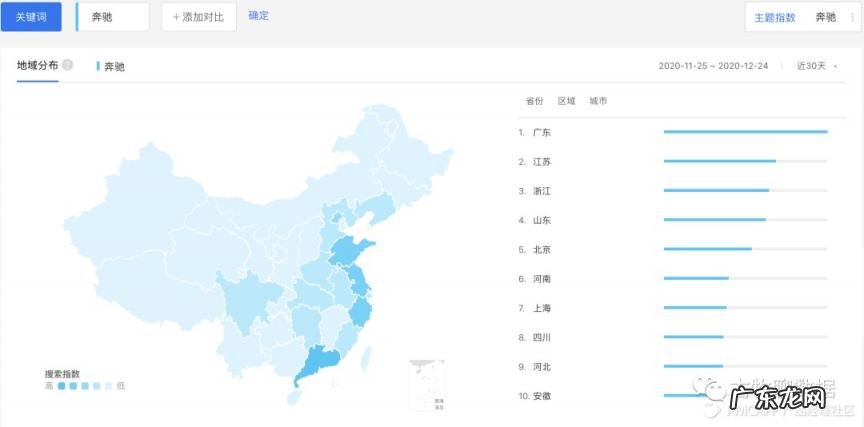The height and width of the screenshot is (427, 864).
Task: Click the index bar for 广东
Action: pyautogui.click(x=746, y=132)
